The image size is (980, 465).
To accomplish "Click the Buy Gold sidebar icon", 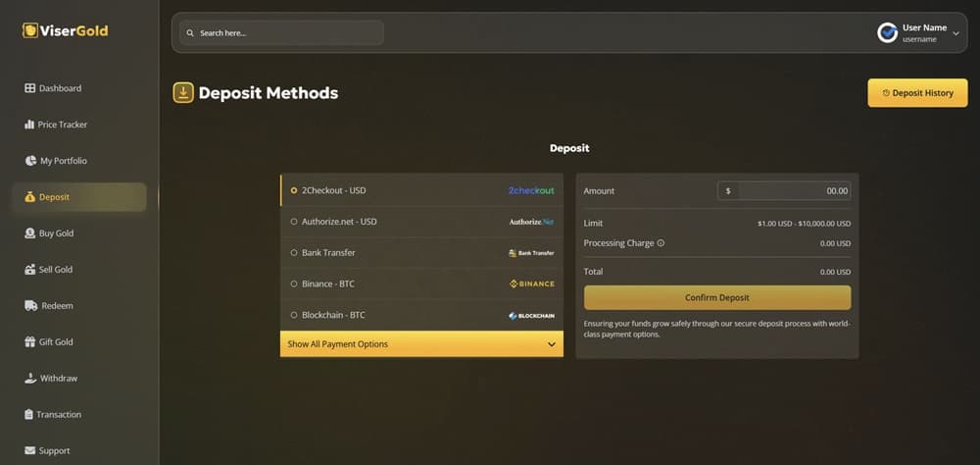I will point(30,233).
